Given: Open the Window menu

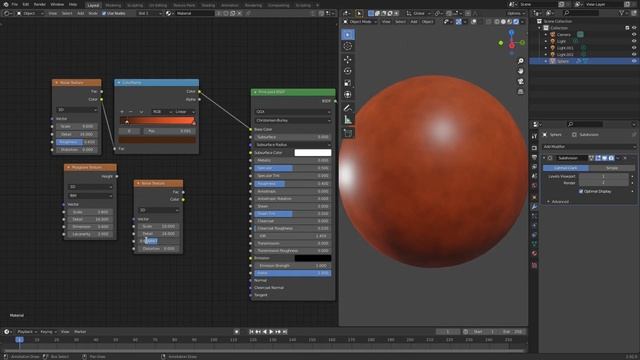Looking at the screenshot, I should [57, 4].
